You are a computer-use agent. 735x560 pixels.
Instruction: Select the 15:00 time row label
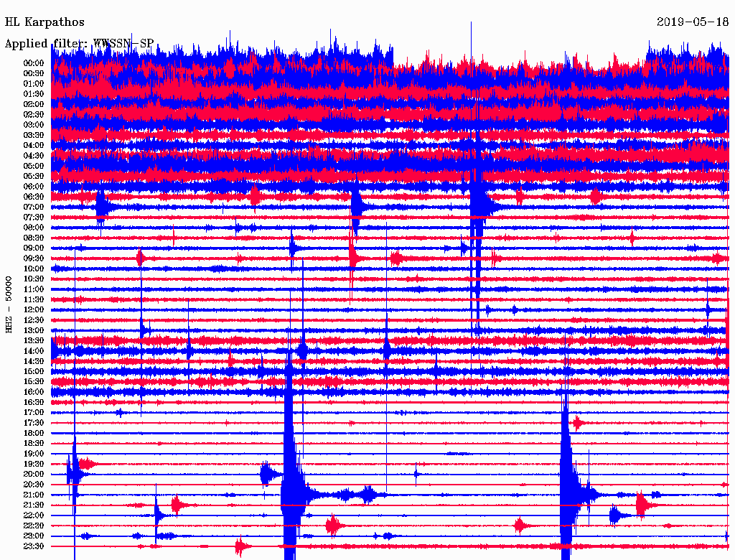pos(34,371)
